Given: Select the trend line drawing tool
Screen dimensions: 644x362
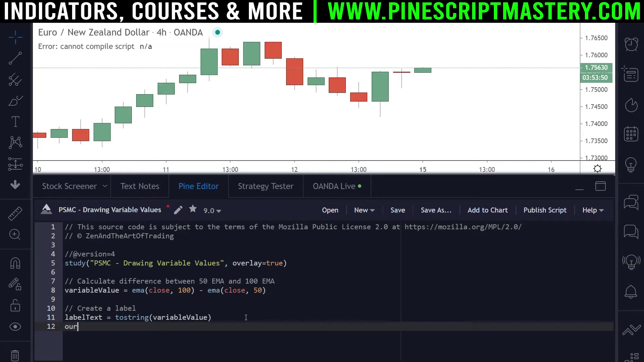Looking at the screenshot, I should coord(15,58).
